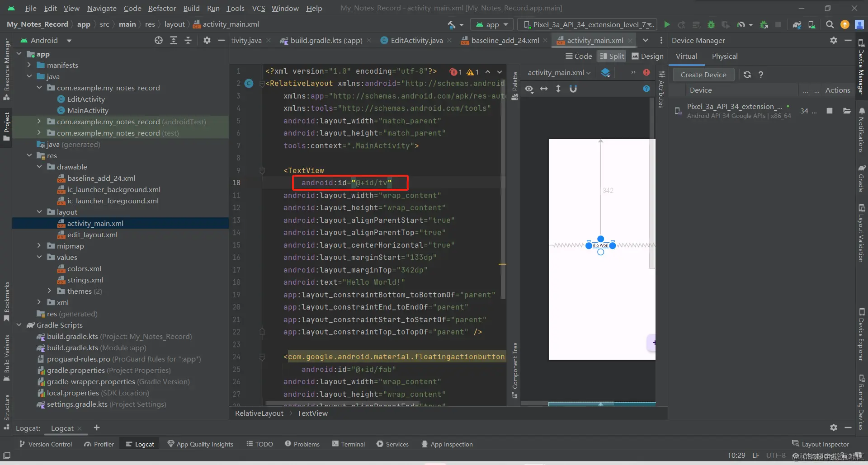
Task: Sync project with Gradle files icon
Action: (x=797, y=24)
